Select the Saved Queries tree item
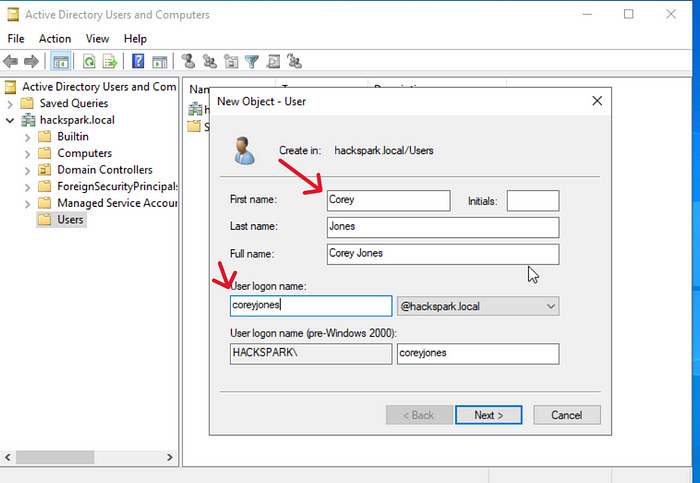Viewport: 700px width, 483px height. click(x=74, y=104)
